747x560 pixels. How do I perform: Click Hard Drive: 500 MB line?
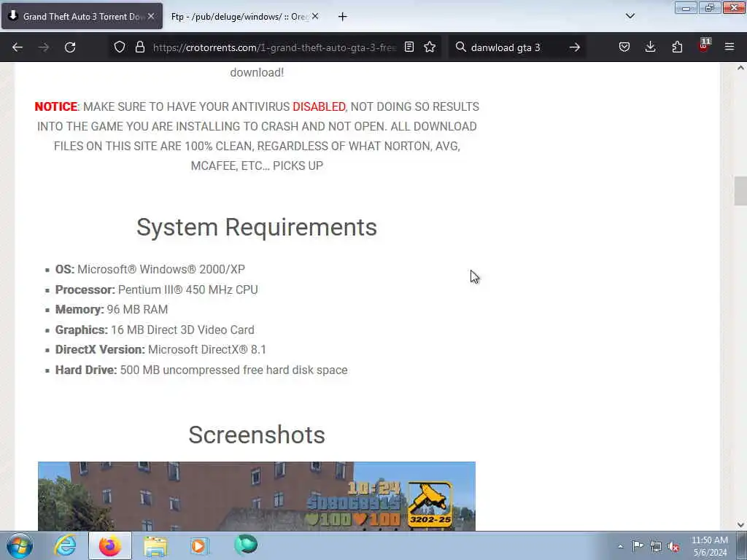tap(201, 370)
